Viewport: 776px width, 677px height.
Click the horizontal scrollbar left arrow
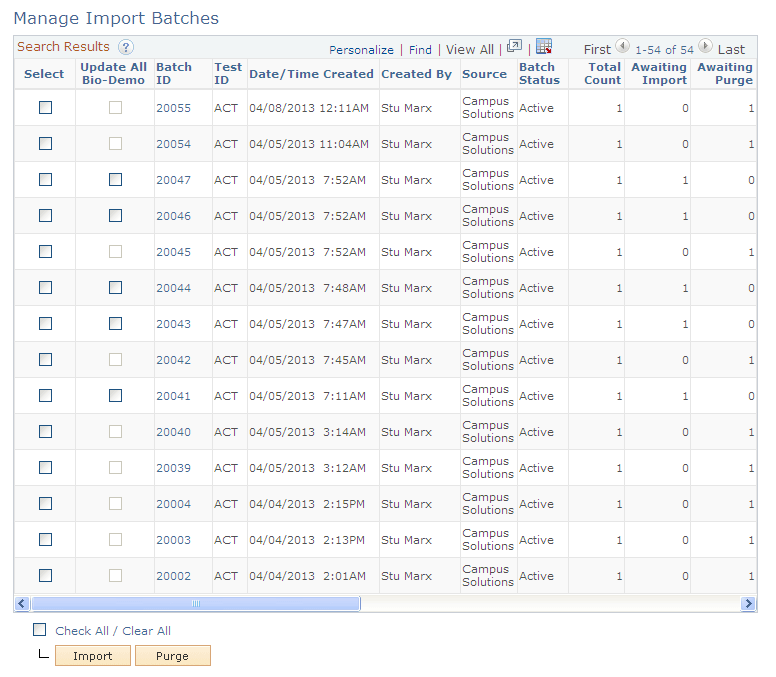[x=22, y=603]
